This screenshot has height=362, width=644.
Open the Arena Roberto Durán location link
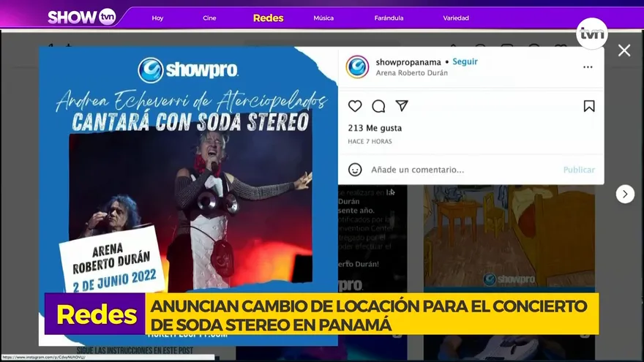click(x=411, y=72)
